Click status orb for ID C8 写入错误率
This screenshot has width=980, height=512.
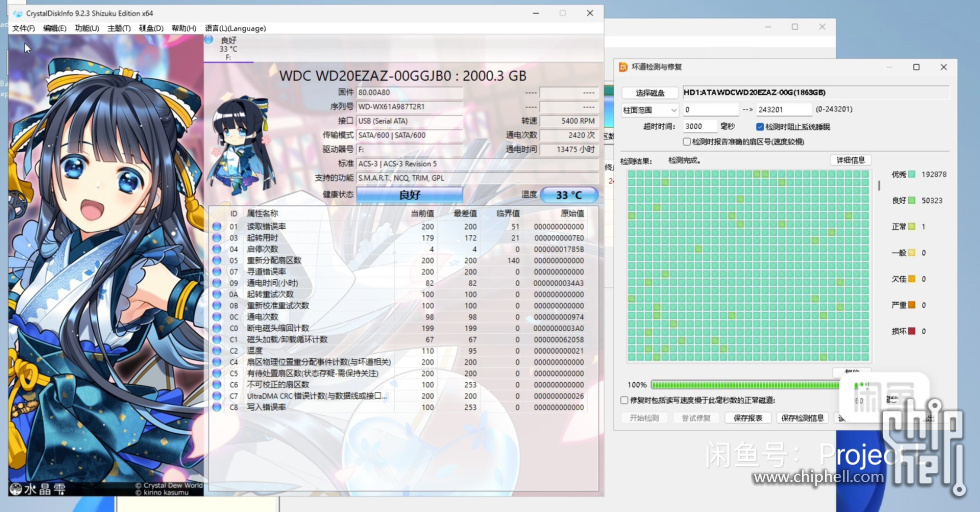(x=217, y=407)
